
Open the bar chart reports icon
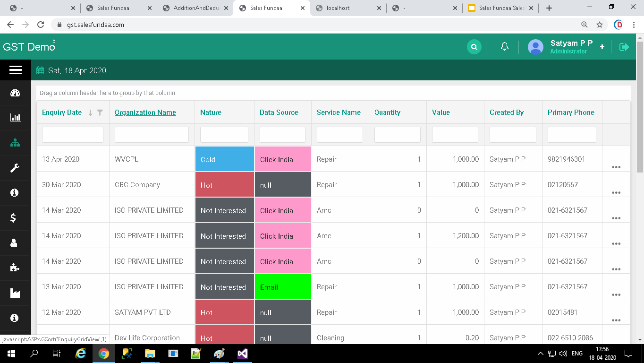[x=15, y=118]
